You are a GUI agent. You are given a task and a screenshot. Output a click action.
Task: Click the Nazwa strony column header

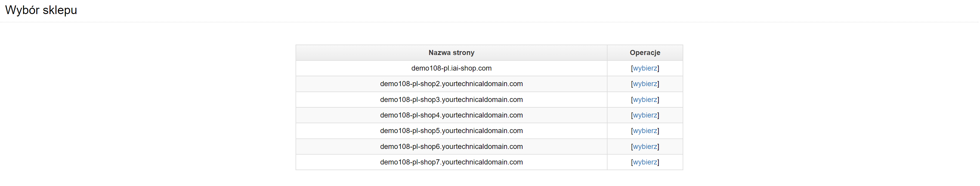tap(451, 53)
